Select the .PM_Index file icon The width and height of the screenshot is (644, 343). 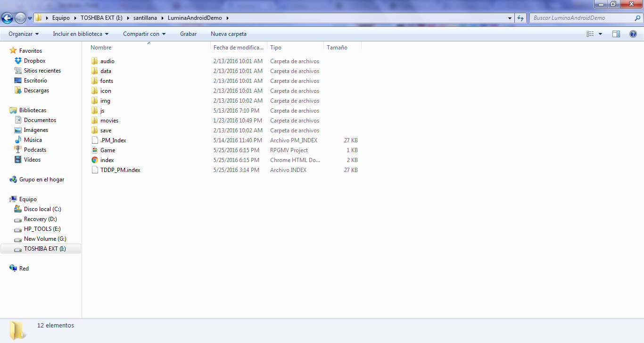tap(95, 140)
